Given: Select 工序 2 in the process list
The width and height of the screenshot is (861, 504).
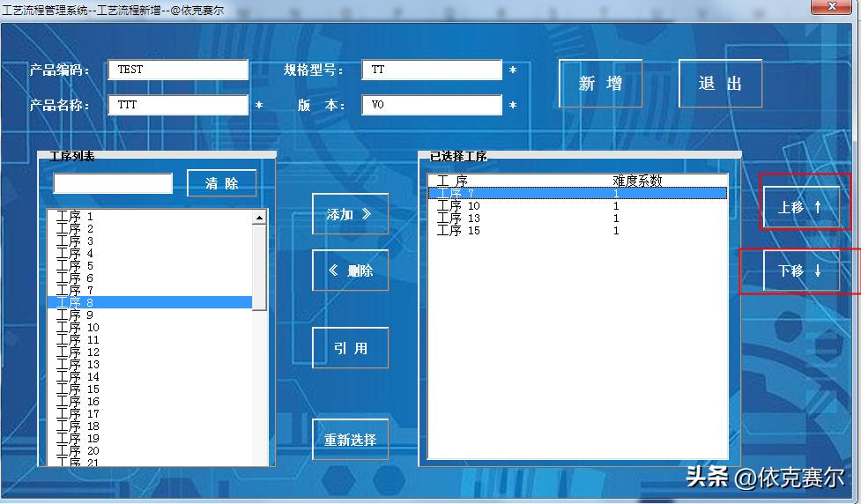Looking at the screenshot, I should pos(149,228).
